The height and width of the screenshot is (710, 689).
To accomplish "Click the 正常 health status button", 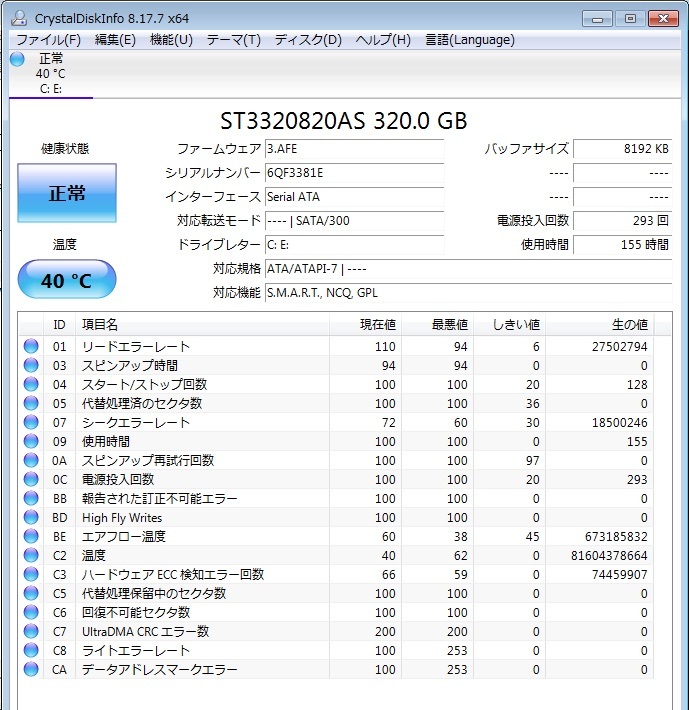I will tap(67, 193).
